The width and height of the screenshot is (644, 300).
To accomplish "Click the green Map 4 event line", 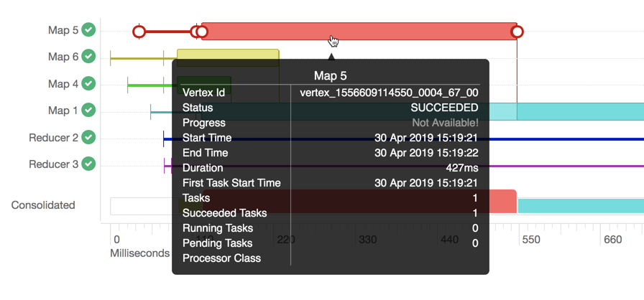I will pos(151,86).
